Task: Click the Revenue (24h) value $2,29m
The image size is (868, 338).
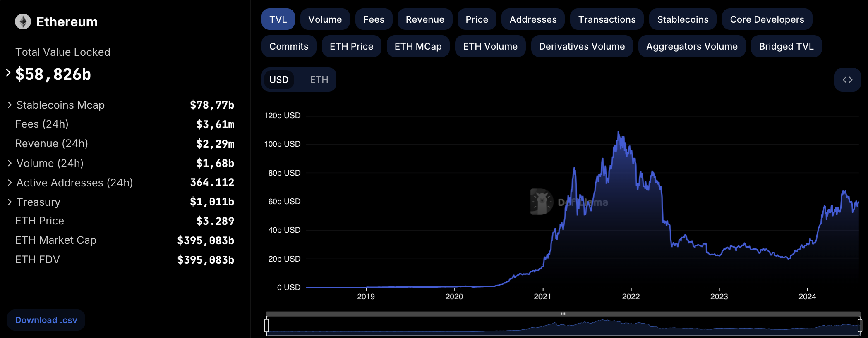Action: click(x=215, y=144)
